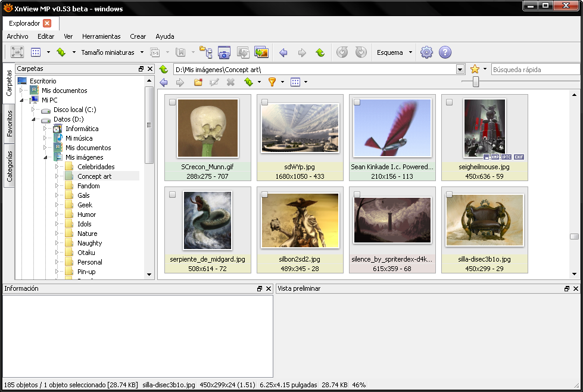Click browser toolbar view mode grid icon

295,82
